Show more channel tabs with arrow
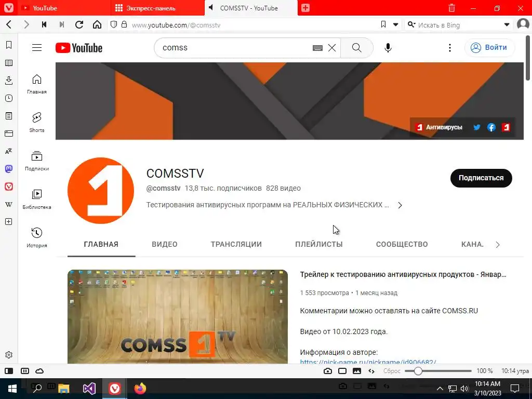The width and height of the screenshot is (532, 399). click(x=497, y=245)
